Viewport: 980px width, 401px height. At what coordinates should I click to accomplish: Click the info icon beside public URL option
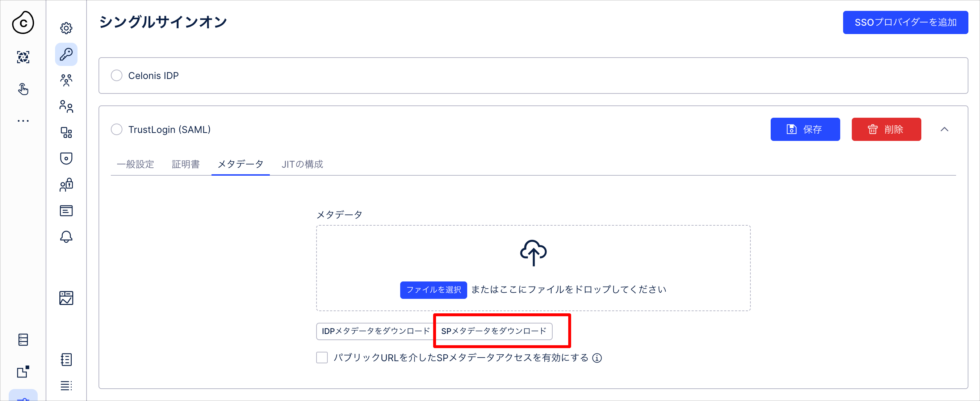coord(597,358)
